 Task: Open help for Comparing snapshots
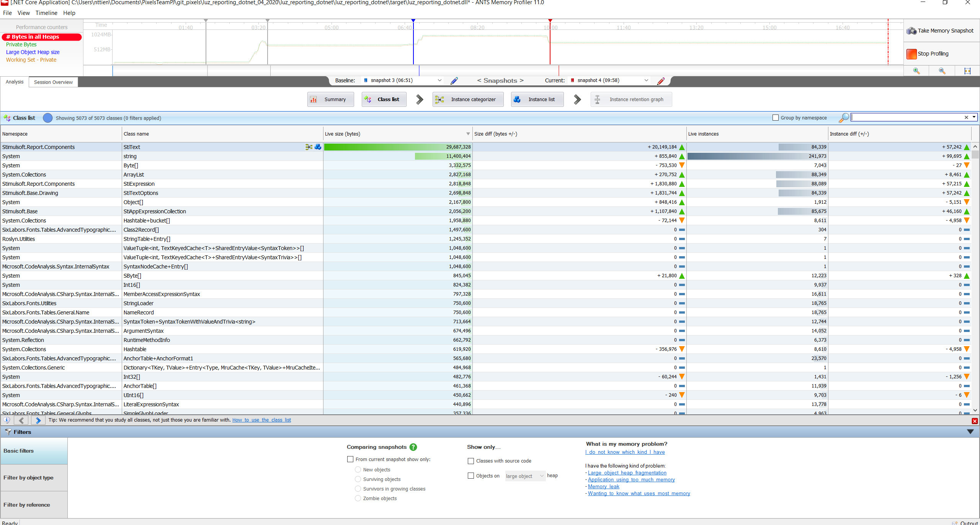[413, 447]
